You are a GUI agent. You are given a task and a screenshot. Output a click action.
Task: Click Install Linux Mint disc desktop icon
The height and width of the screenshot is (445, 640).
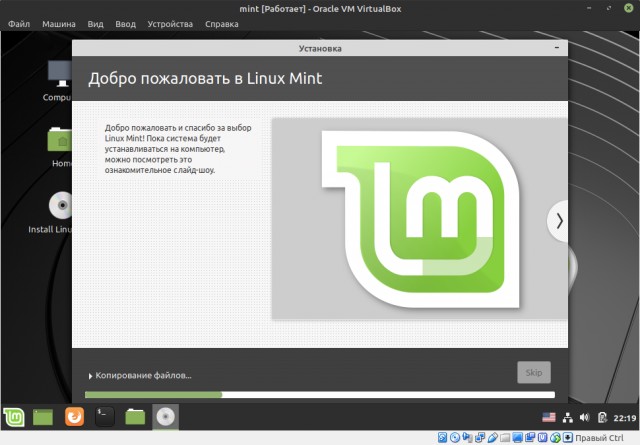pos(50,212)
